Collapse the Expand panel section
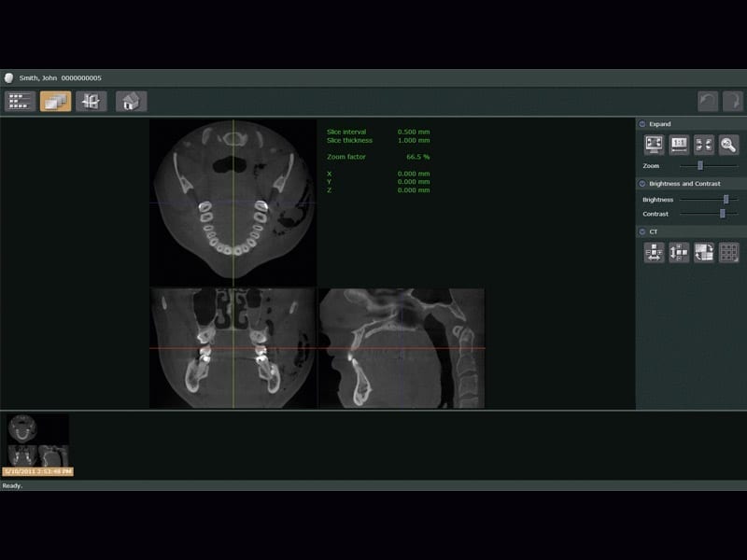Image resolution: width=747 pixels, height=560 pixels. point(642,124)
